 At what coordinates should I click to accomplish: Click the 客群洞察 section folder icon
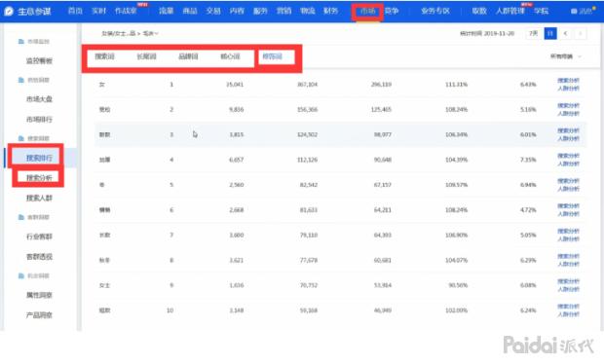tap(21, 217)
